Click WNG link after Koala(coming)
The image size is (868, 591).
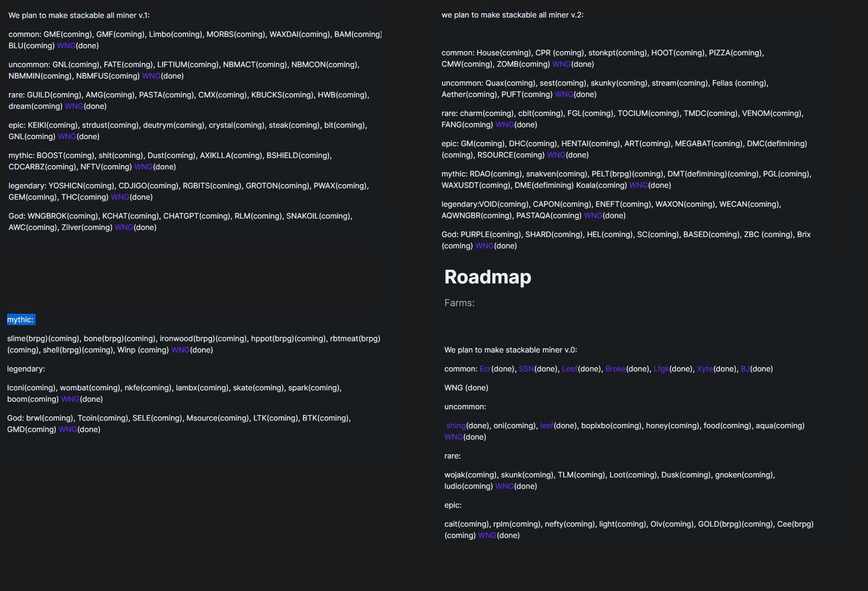(638, 185)
